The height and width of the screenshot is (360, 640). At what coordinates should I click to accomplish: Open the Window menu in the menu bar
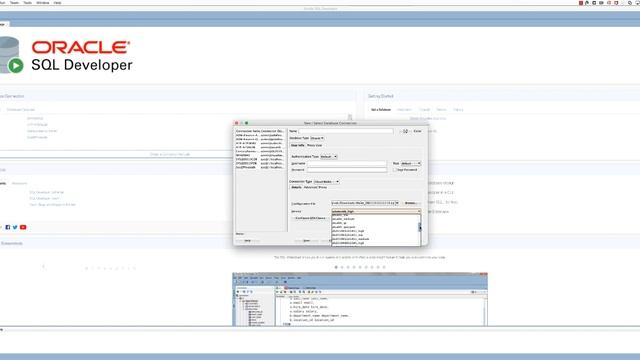point(42,2)
